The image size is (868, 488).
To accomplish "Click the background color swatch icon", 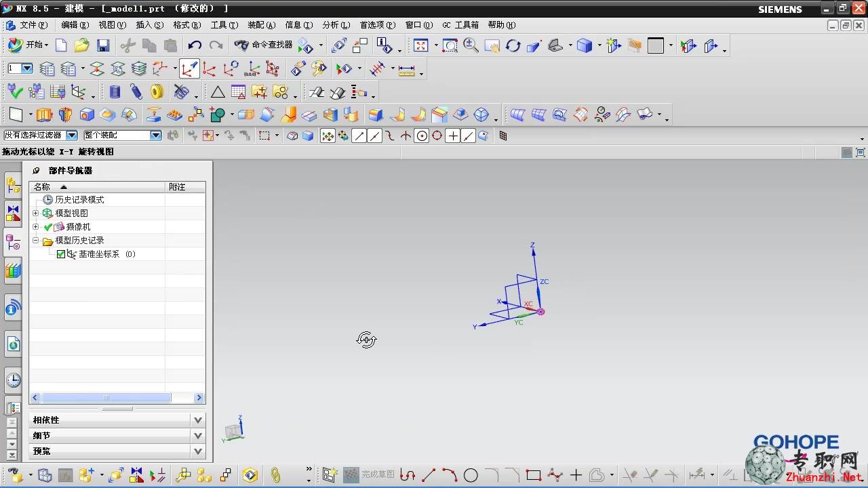I will point(655,45).
